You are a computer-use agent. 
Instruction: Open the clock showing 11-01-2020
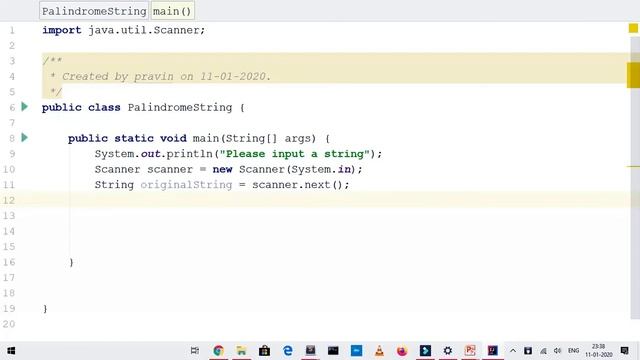(x=599, y=351)
